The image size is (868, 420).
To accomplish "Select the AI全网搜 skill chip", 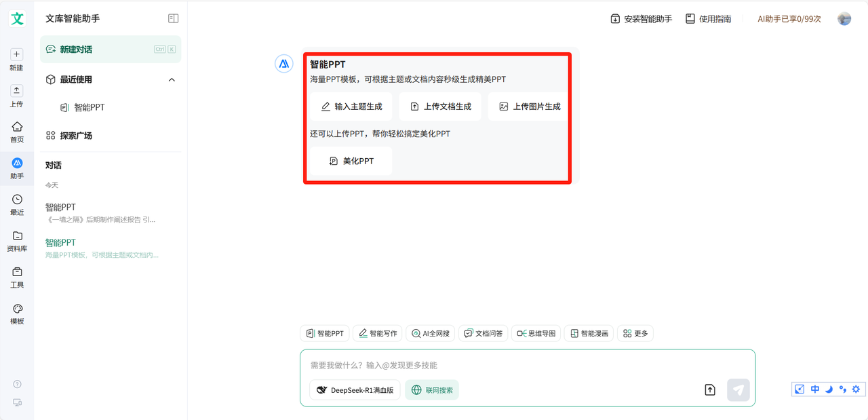I will [x=431, y=333].
